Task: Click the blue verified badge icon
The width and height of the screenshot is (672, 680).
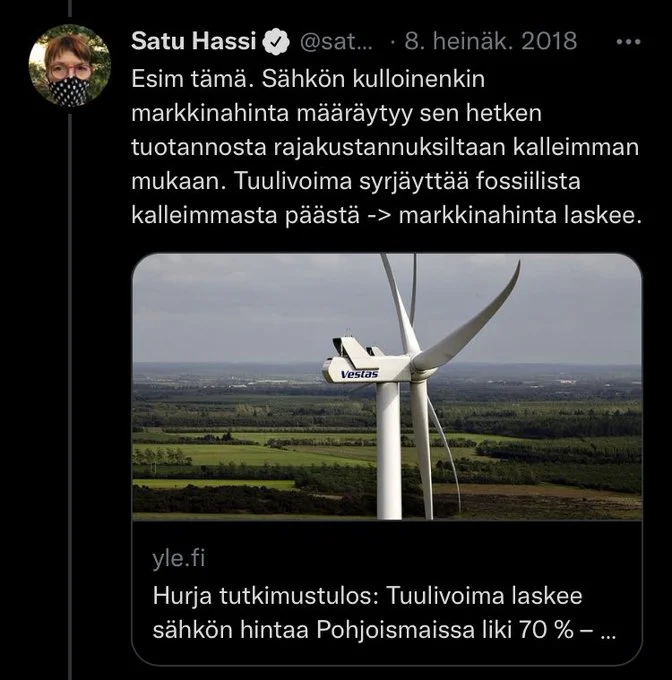Action: [x=275, y=42]
